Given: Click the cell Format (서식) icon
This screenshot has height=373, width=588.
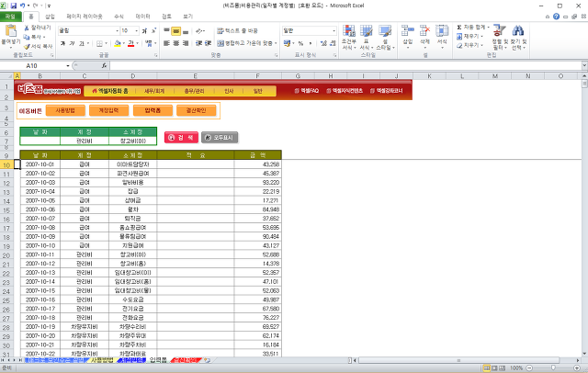Looking at the screenshot, I should 442,30.
